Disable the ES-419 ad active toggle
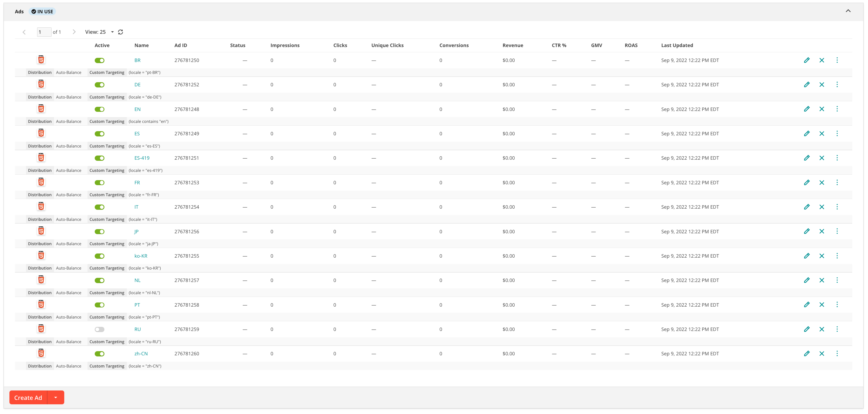Screen dimensions: 868x414 pos(99,158)
